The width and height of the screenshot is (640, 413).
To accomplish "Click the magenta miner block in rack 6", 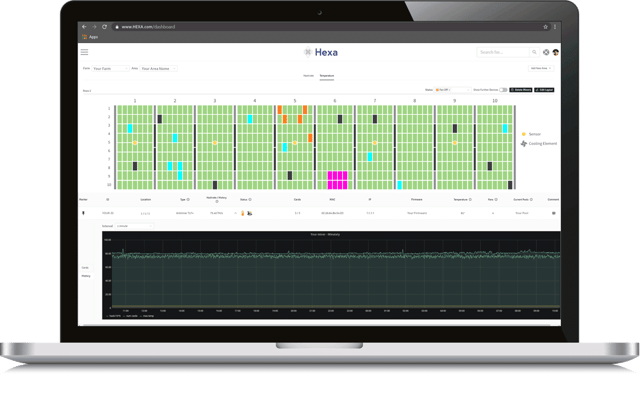I will pyautogui.click(x=338, y=180).
